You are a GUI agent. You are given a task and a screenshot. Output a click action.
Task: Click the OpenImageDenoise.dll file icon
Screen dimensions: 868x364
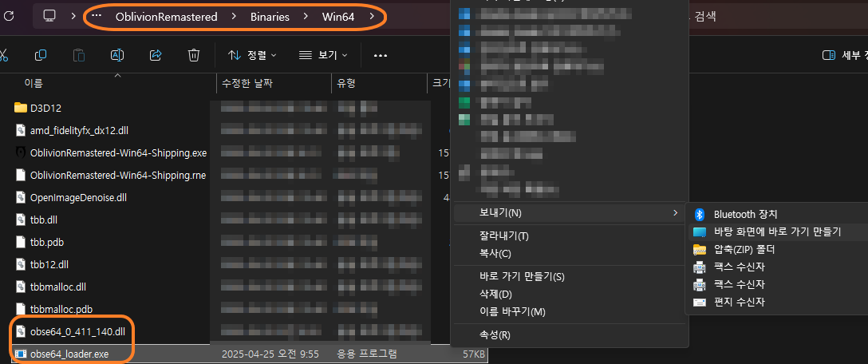21,197
